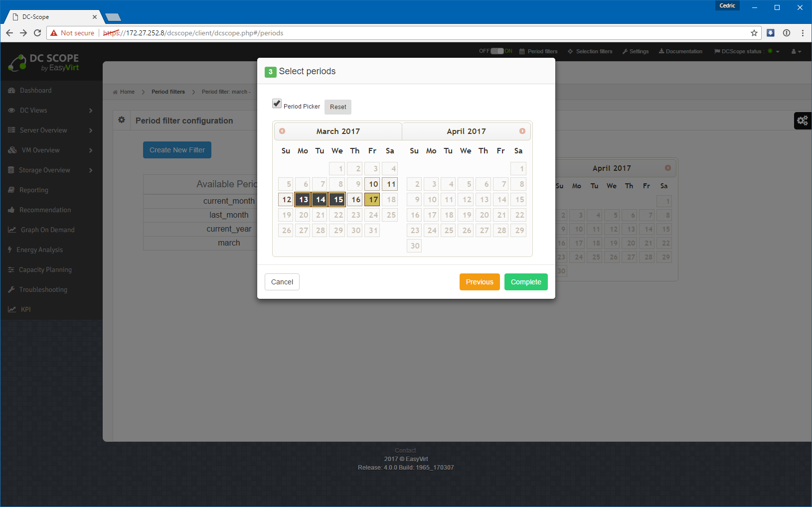Reload the page in the browser
The image size is (812, 507).
coord(37,33)
